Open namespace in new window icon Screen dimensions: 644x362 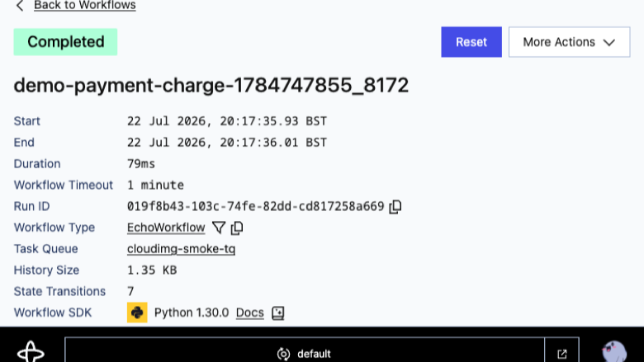(562, 354)
